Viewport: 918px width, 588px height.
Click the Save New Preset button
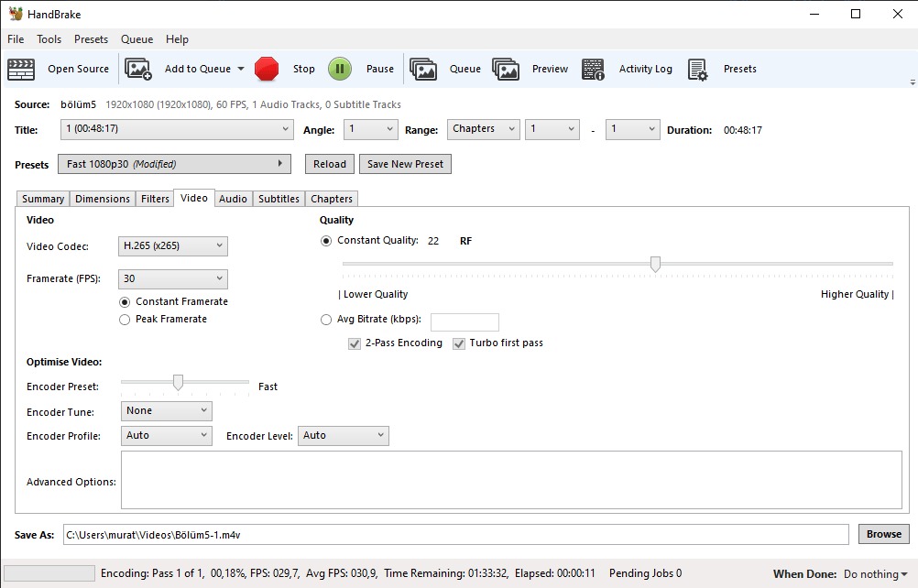coord(405,165)
